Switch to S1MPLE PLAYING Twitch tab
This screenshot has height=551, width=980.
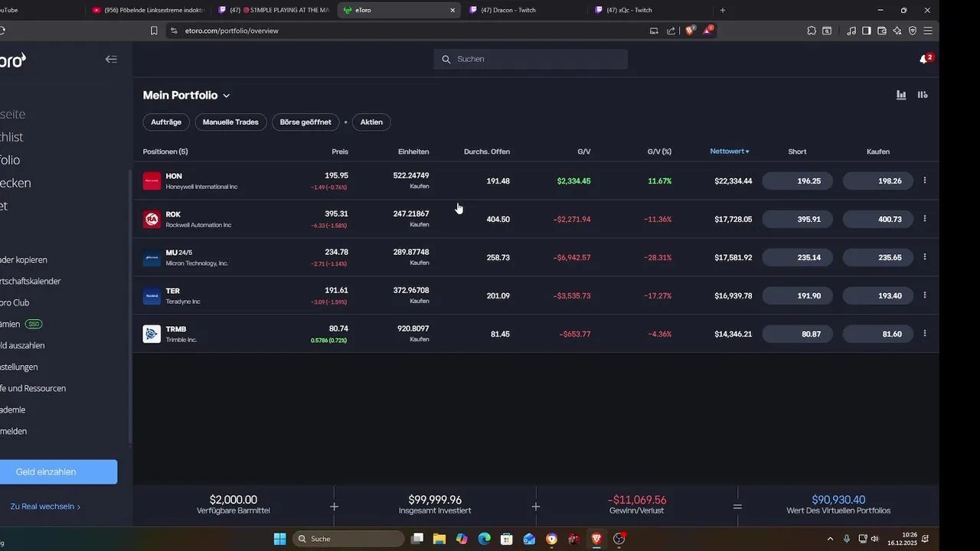tap(273, 10)
